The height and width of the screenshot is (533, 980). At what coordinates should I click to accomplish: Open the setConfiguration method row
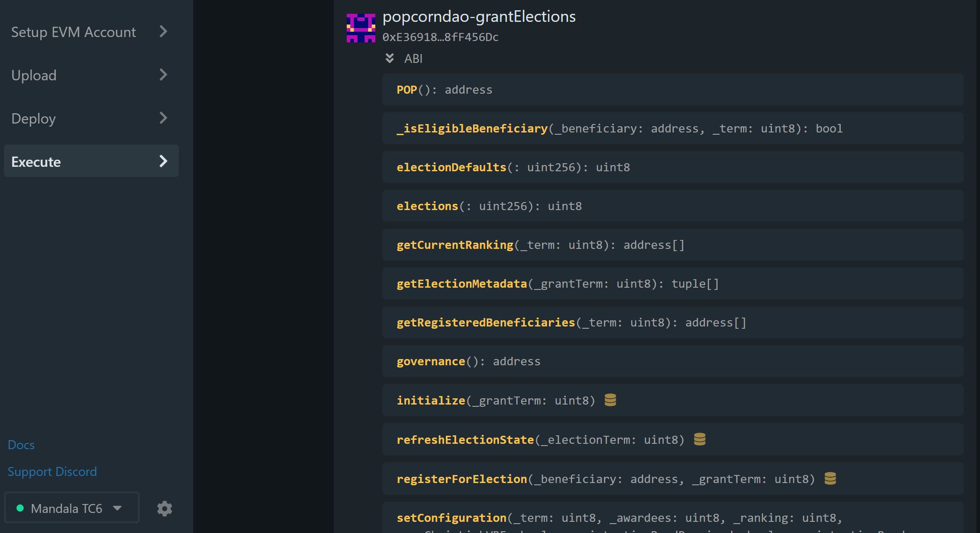pyautogui.click(x=673, y=517)
